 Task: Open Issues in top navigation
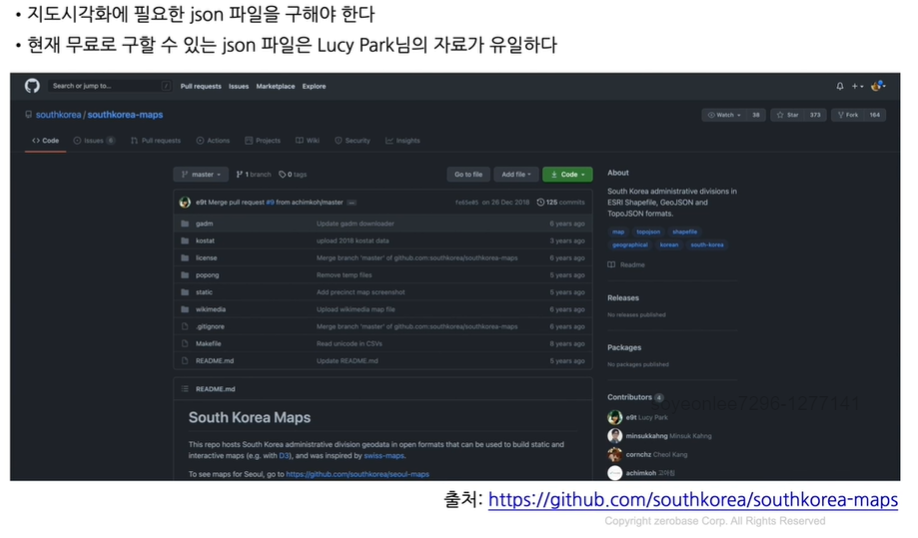pyautogui.click(x=238, y=86)
